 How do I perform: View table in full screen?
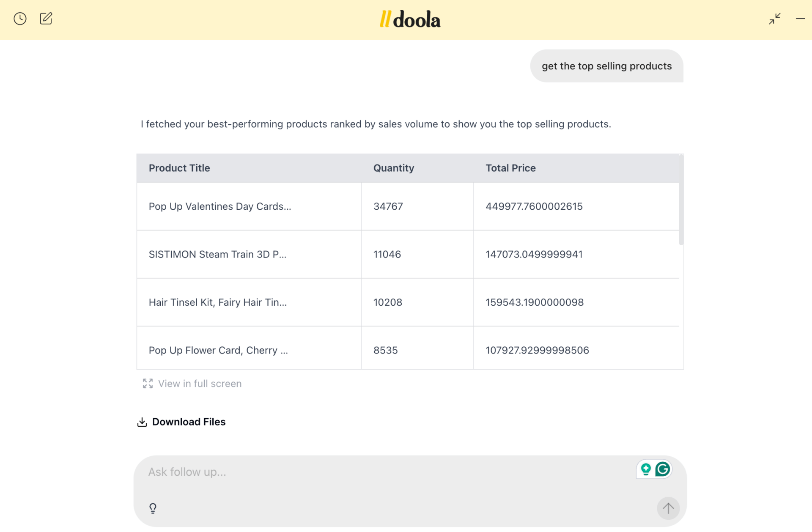pos(200,384)
